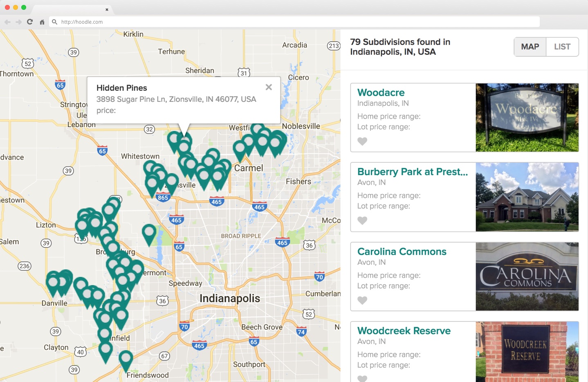Reload the page with refresh icon
The width and height of the screenshot is (588, 382).
tap(30, 22)
